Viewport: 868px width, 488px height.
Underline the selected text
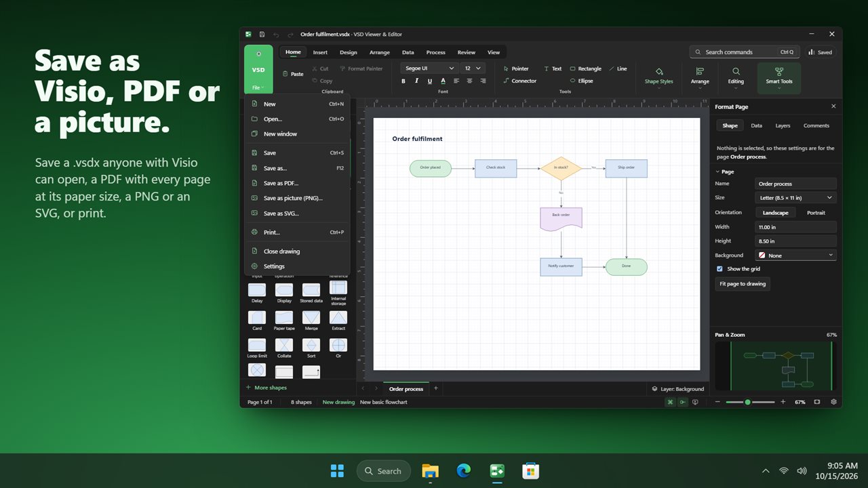click(430, 81)
